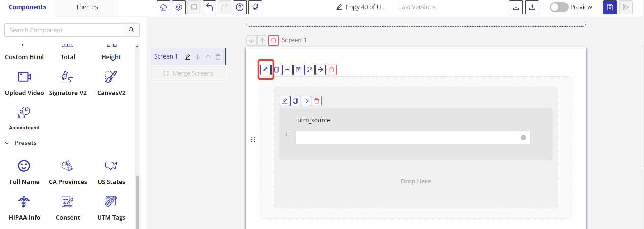Click the Search Component input field
The height and width of the screenshot is (229, 644).
point(65,30)
